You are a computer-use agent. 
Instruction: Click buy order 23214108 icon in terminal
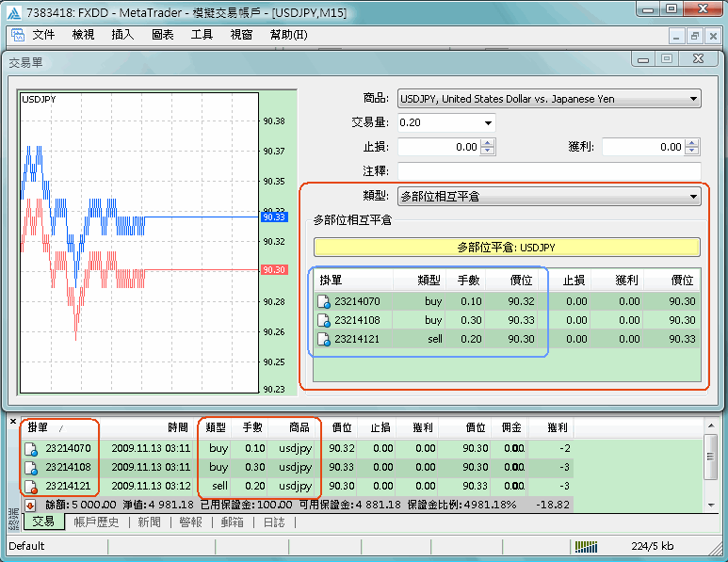pos(31,467)
